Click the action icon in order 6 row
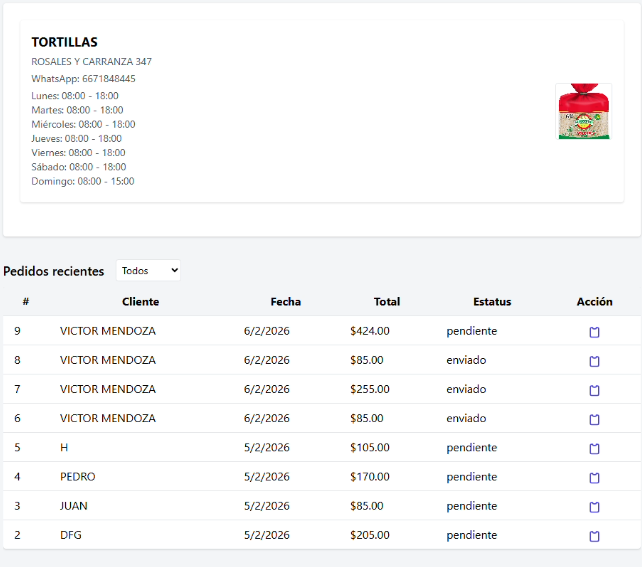 point(594,419)
